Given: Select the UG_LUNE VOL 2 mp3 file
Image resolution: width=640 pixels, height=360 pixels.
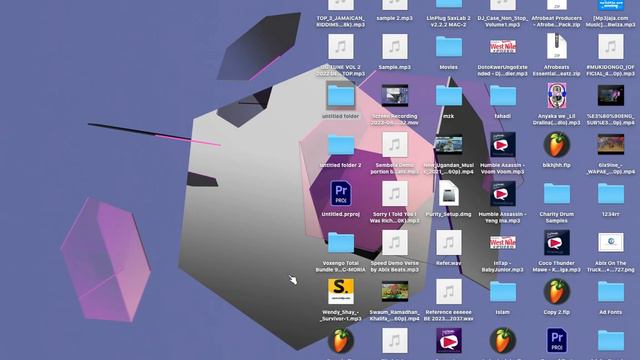Looking at the screenshot, I should pyautogui.click(x=340, y=47).
